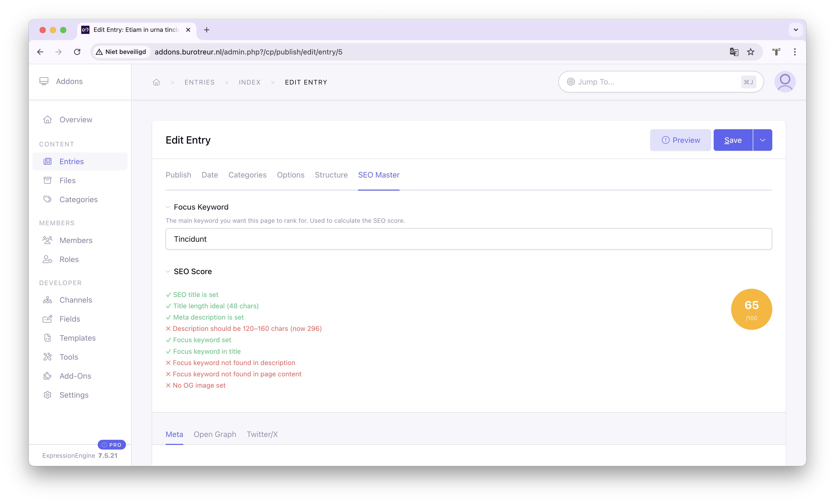Open the Fields sidebar item
The width and height of the screenshot is (835, 504).
tap(70, 319)
